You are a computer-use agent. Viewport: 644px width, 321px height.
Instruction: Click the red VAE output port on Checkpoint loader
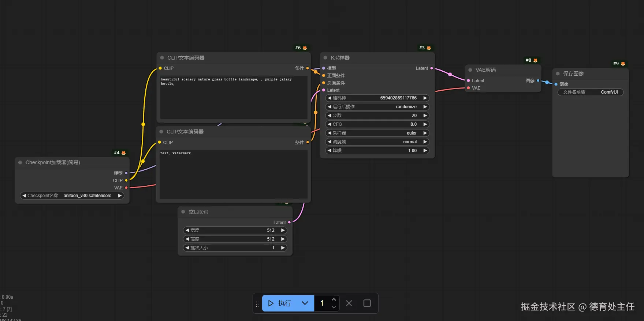(126, 188)
